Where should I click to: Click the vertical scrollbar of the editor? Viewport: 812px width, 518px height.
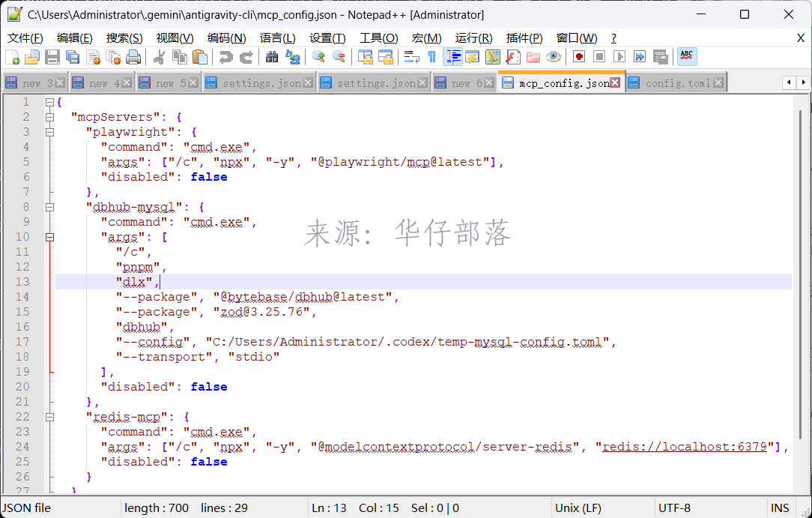pyautogui.click(x=800, y=294)
